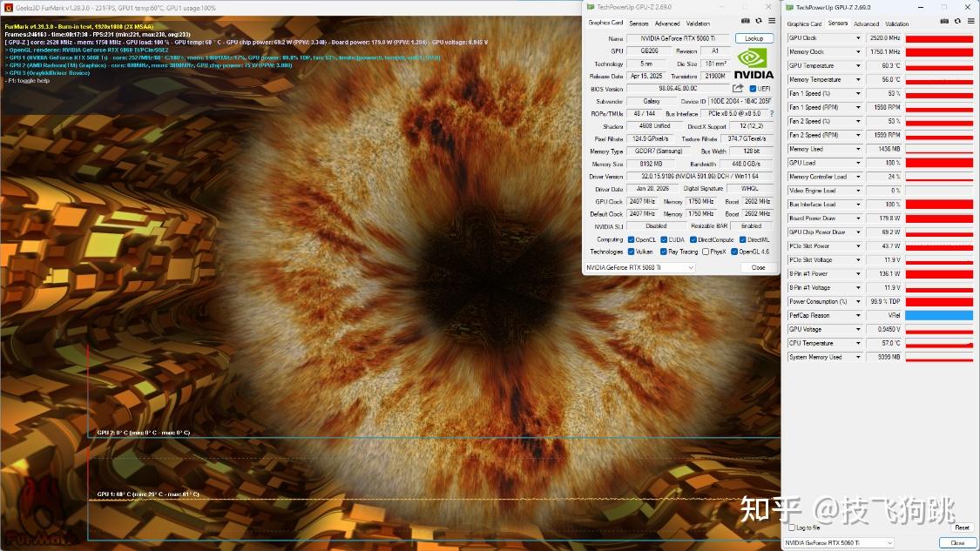Toggle the UEFI checkbox
The height and width of the screenshot is (551, 980).
753,89
